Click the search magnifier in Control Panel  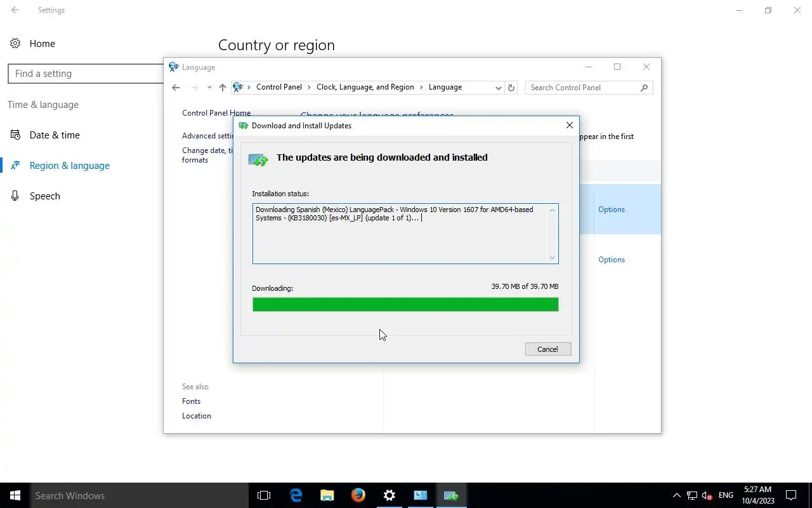(645, 88)
